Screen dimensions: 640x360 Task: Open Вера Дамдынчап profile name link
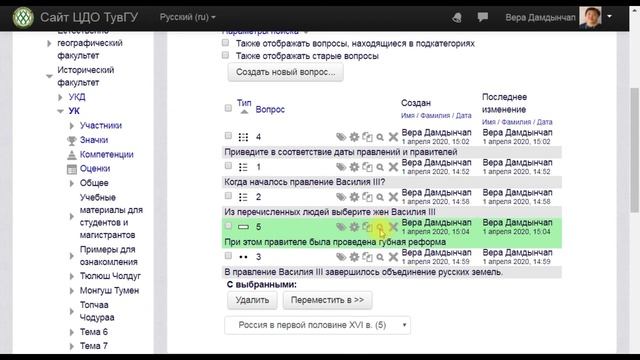[x=540, y=18]
